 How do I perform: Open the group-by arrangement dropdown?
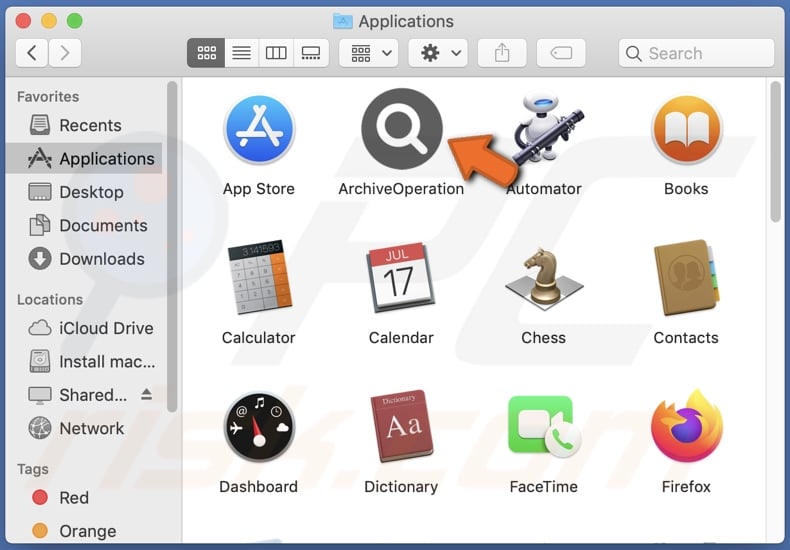[369, 53]
